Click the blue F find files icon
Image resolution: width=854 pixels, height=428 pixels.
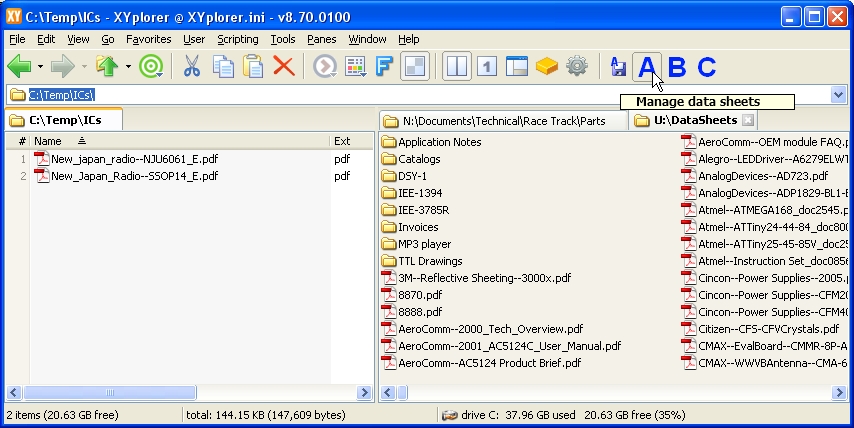point(383,67)
